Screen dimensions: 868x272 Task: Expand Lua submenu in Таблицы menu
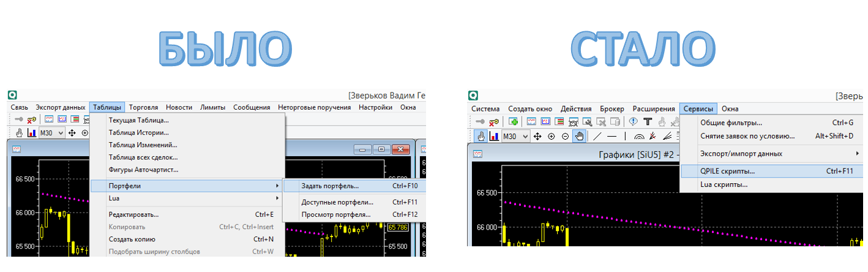(187, 198)
